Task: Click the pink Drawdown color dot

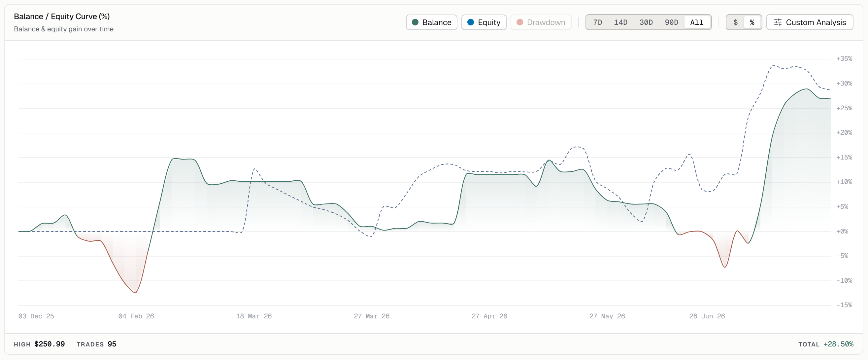Action: pos(519,22)
